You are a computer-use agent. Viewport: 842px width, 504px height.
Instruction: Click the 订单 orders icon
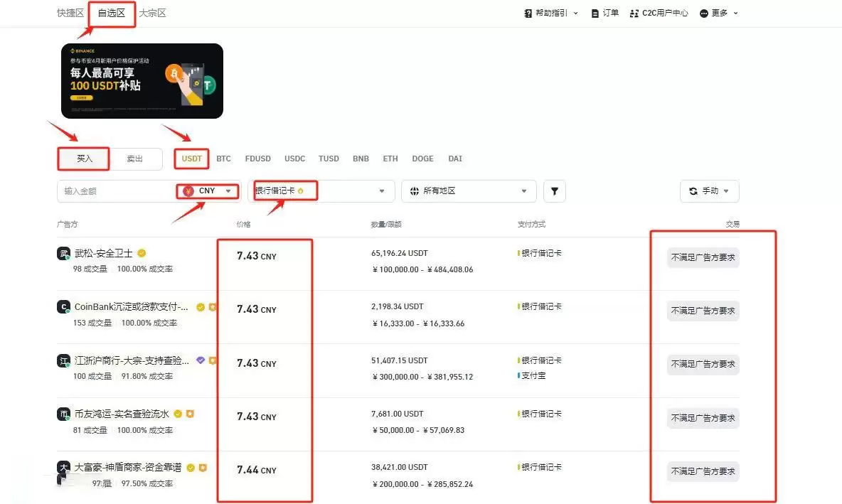coord(595,13)
